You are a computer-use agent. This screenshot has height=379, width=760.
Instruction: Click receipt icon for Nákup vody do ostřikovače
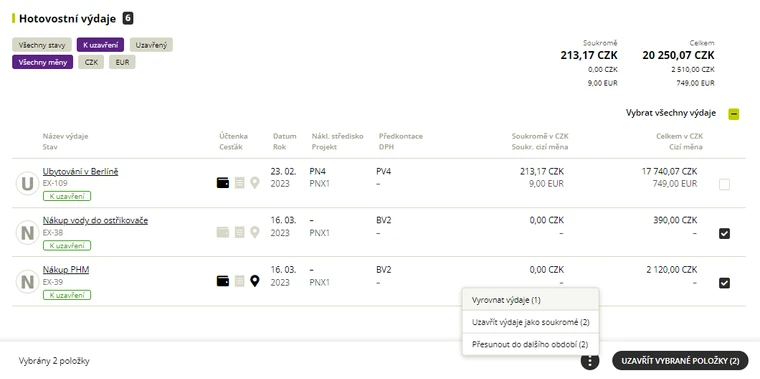(x=239, y=232)
